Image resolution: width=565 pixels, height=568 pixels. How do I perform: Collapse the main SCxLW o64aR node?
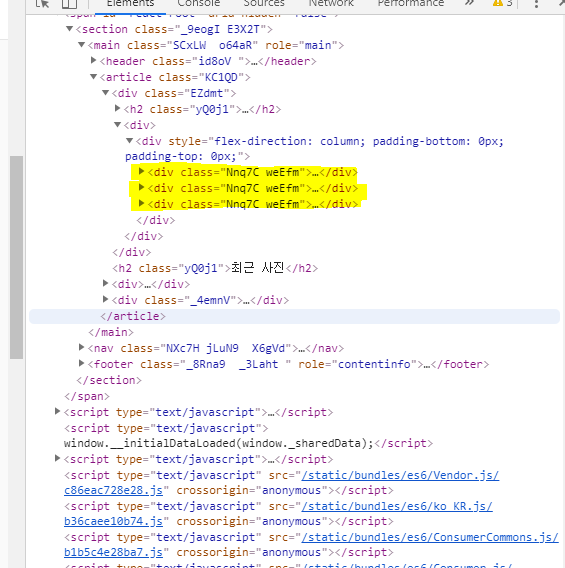pyautogui.click(x=81, y=45)
